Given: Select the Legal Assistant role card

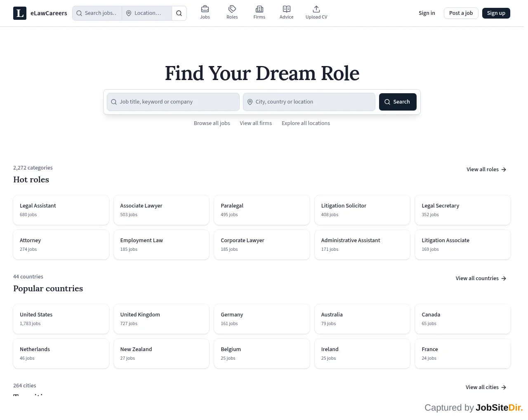Looking at the screenshot, I should pyautogui.click(x=61, y=210).
